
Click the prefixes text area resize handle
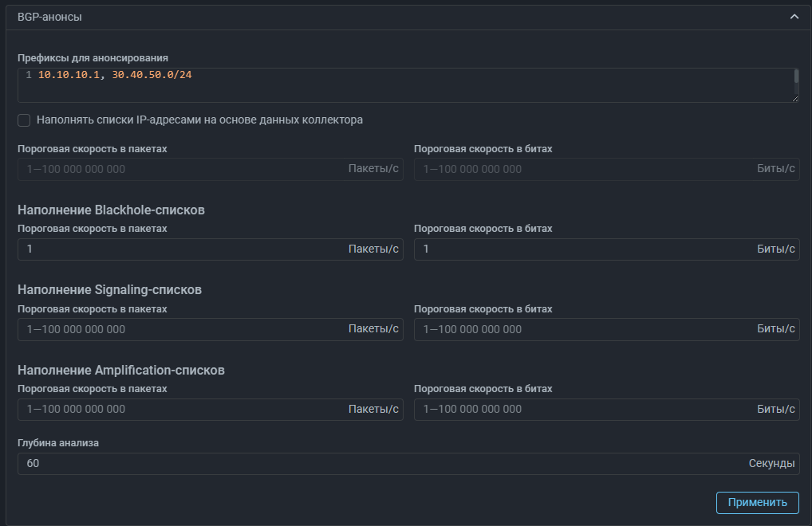(x=795, y=98)
